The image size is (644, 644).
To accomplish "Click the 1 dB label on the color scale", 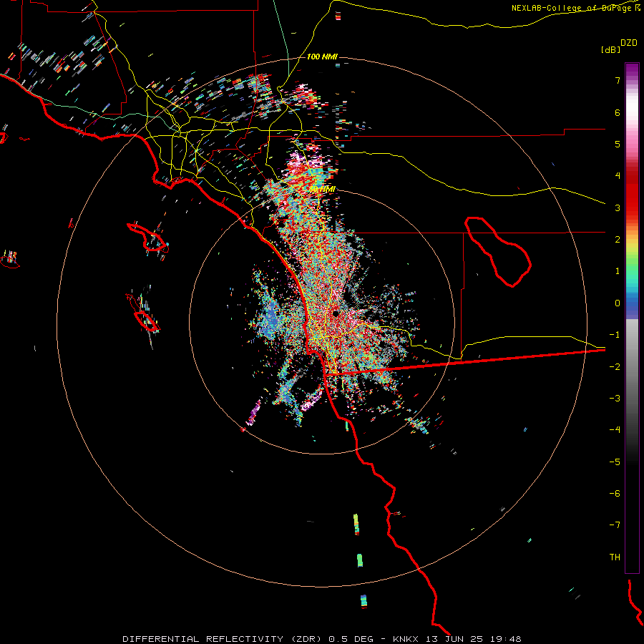I will click(618, 271).
